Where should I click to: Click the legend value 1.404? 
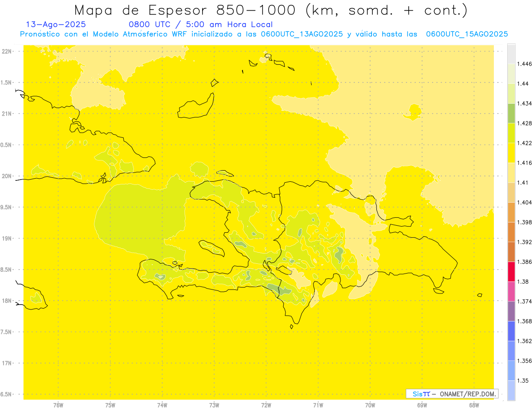[524, 202]
